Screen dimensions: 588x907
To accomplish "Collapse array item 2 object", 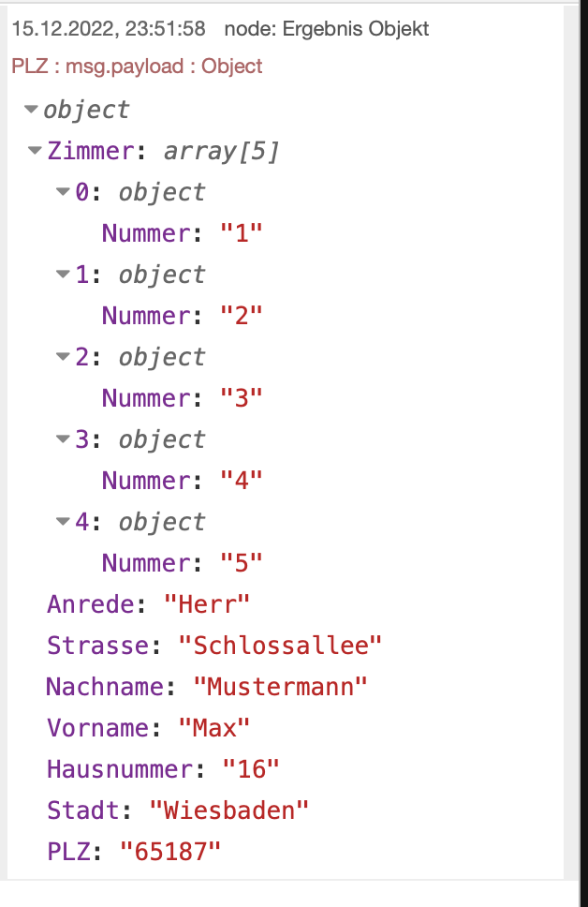I will 63,357.
